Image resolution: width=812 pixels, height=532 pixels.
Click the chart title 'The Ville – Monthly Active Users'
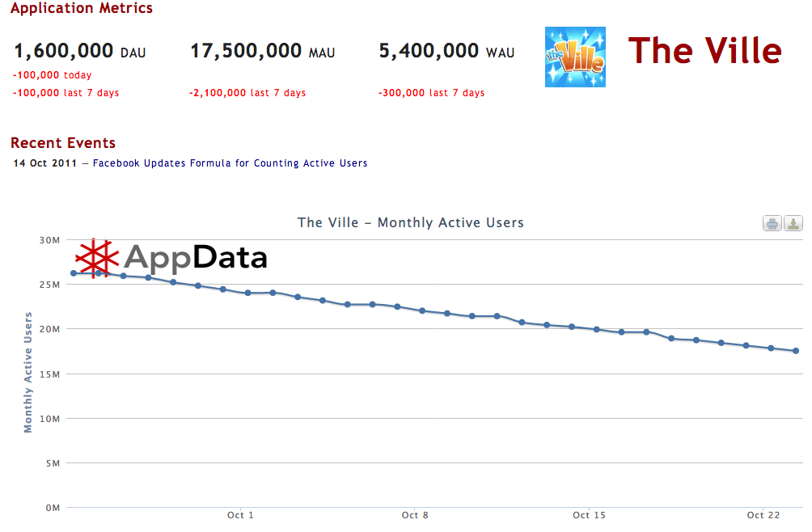point(411,222)
